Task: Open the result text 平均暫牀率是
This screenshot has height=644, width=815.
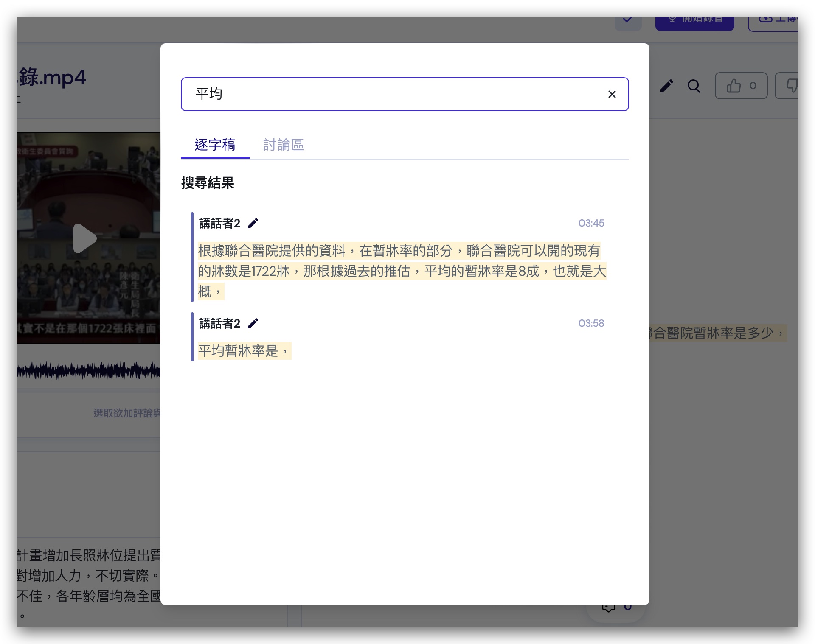Action: (244, 351)
